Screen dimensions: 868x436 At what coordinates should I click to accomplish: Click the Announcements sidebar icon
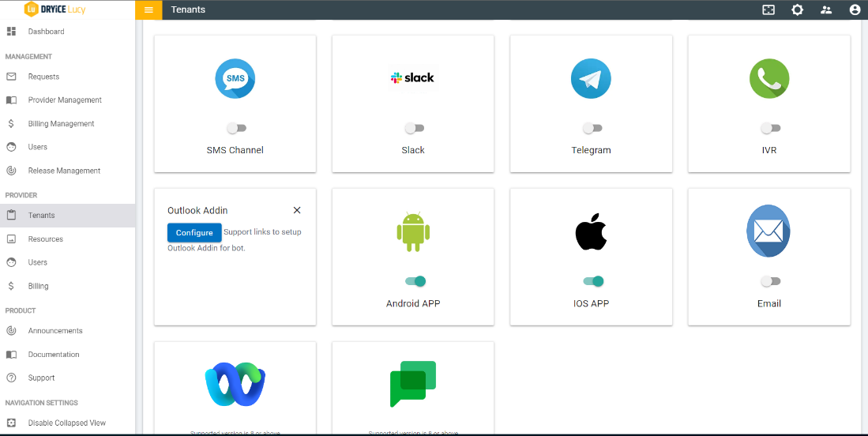tap(11, 331)
